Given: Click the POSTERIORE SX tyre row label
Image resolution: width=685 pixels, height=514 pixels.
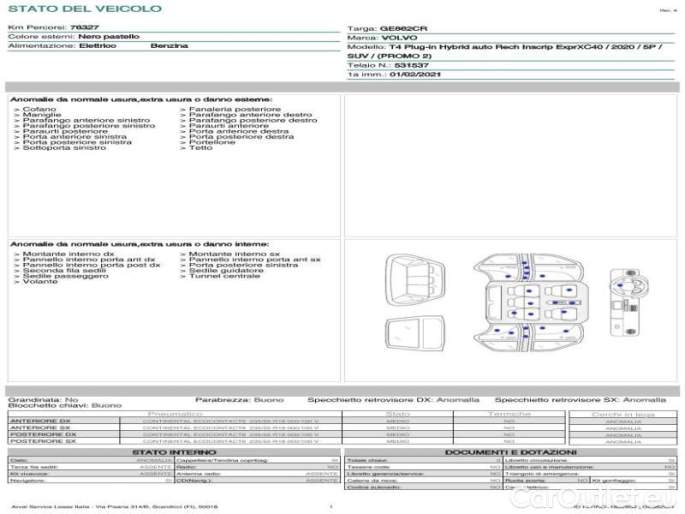Looking at the screenshot, I should pyautogui.click(x=43, y=441).
